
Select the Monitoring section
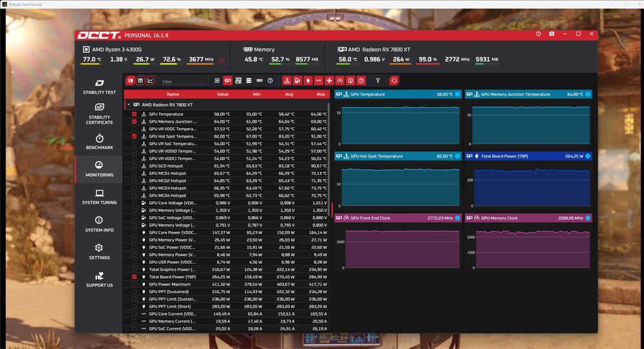click(x=99, y=169)
